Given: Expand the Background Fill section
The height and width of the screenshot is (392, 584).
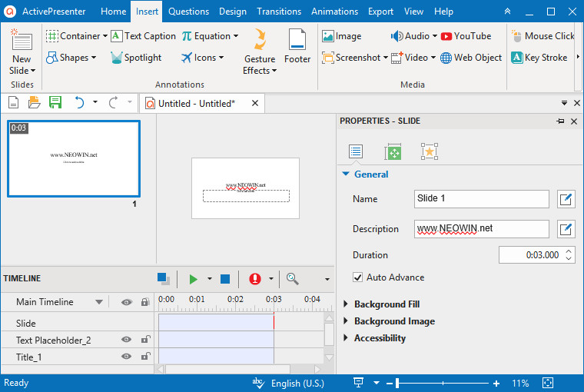Looking at the screenshot, I should point(346,304).
